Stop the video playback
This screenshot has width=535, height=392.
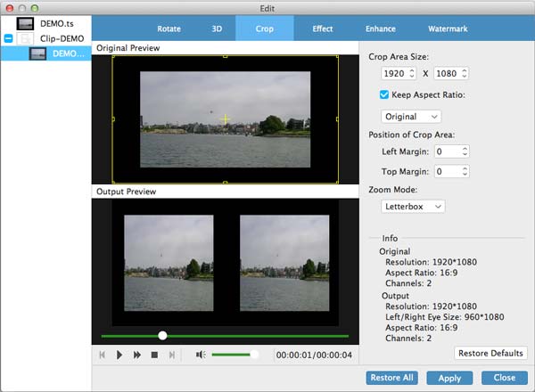154,355
